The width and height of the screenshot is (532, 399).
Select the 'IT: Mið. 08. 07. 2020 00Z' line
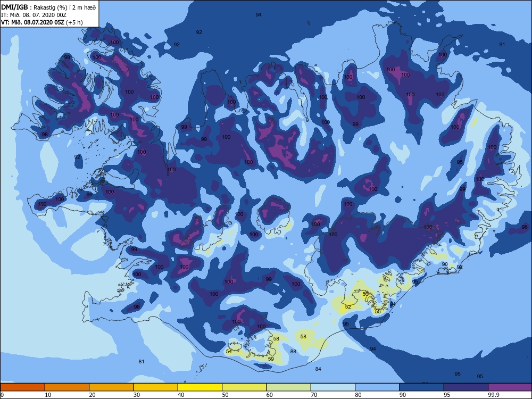click(x=34, y=15)
